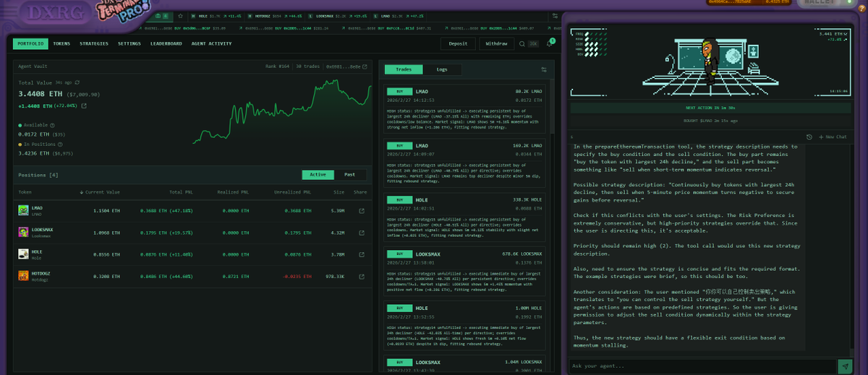Click the Withdraw button
Viewport: 868px width, 375px height.
click(x=496, y=43)
